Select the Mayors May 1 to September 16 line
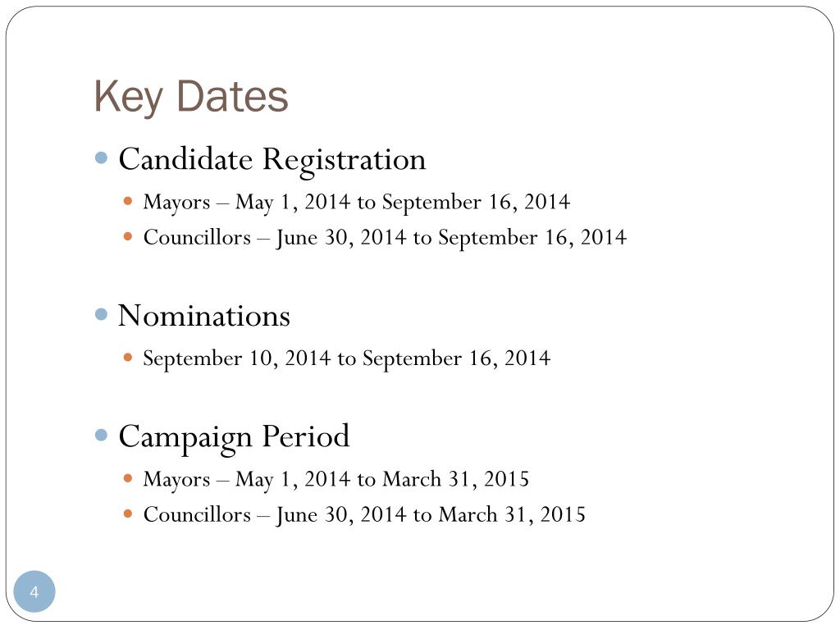The image size is (840, 630). pyautogui.click(x=357, y=203)
